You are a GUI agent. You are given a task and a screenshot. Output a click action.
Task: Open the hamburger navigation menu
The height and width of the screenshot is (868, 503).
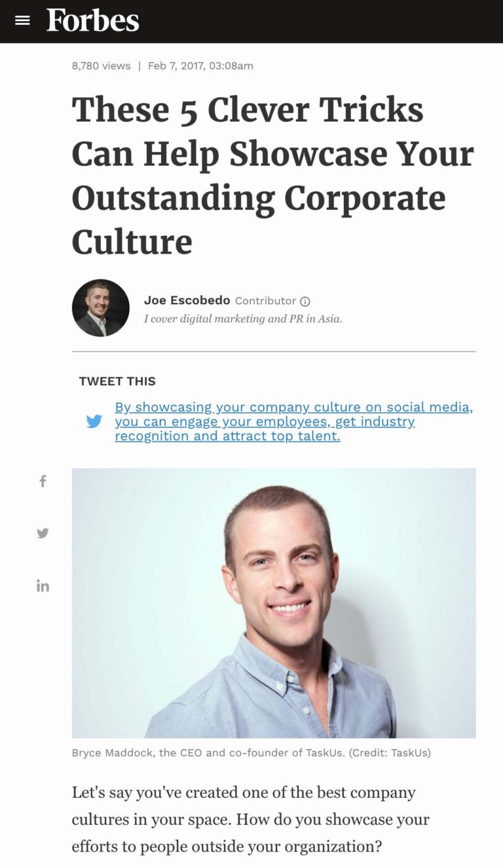point(22,20)
